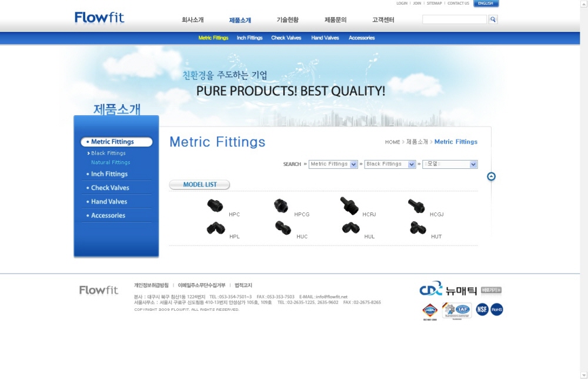Click the search magnifier icon button
Image resolution: width=588 pixels, height=379 pixels.
point(493,19)
